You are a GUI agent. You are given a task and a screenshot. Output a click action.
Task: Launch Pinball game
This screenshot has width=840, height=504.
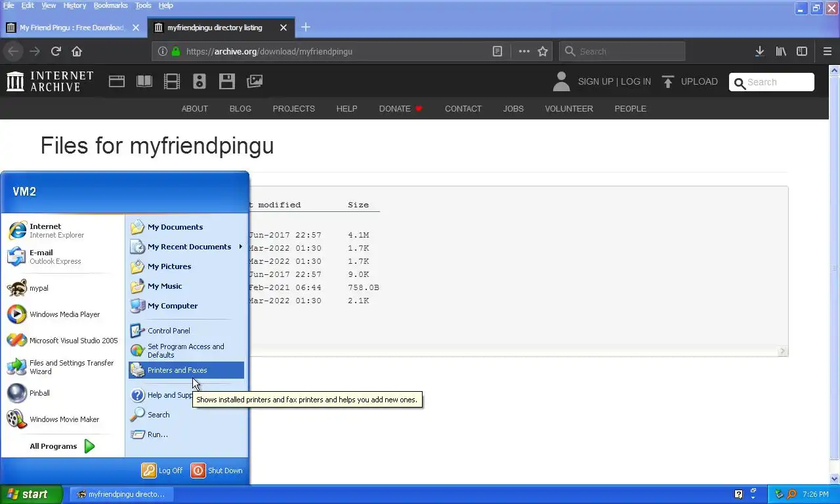point(63,393)
